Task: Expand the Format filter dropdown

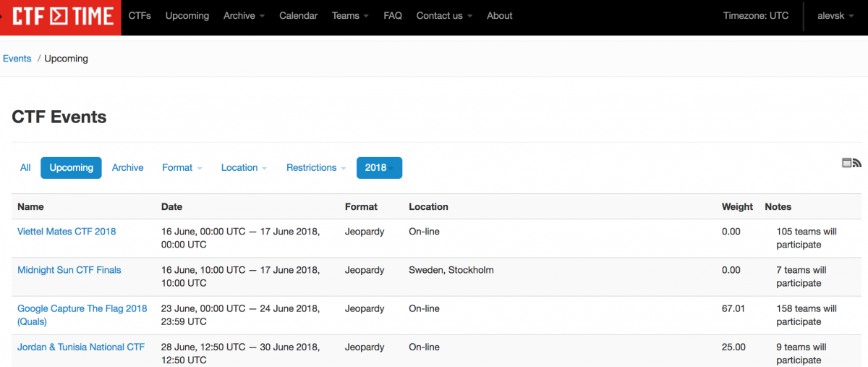Action: click(182, 167)
